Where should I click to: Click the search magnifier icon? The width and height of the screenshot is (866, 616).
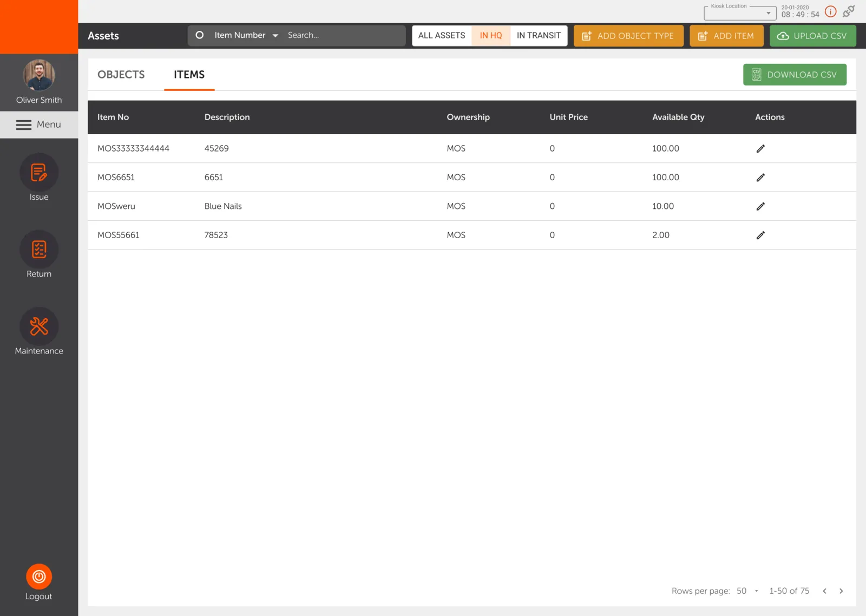pos(199,35)
